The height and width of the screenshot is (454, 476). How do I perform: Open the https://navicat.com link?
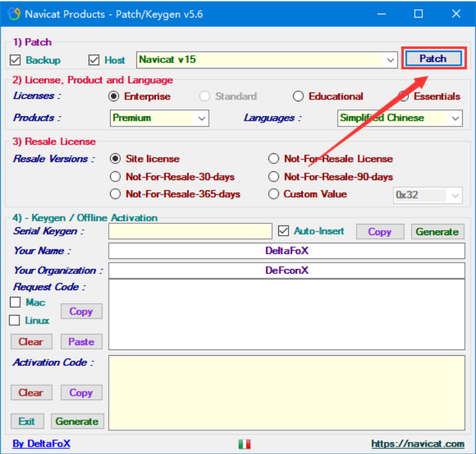point(418,444)
